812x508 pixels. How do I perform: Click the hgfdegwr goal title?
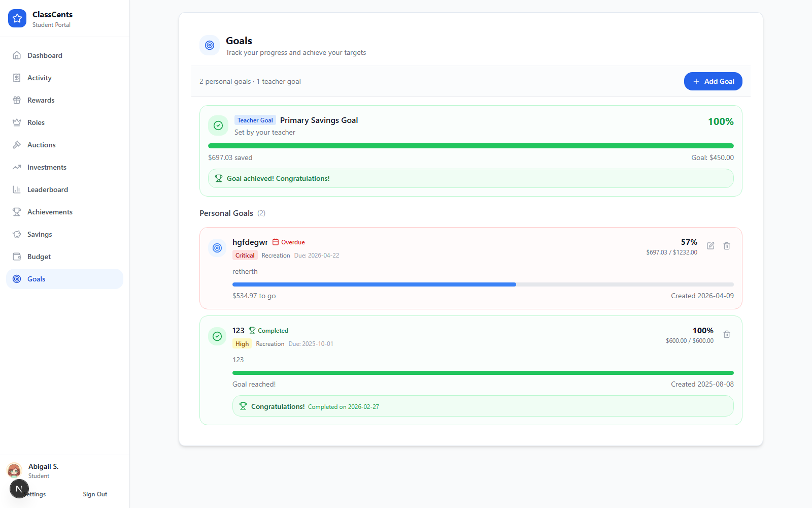(250, 242)
